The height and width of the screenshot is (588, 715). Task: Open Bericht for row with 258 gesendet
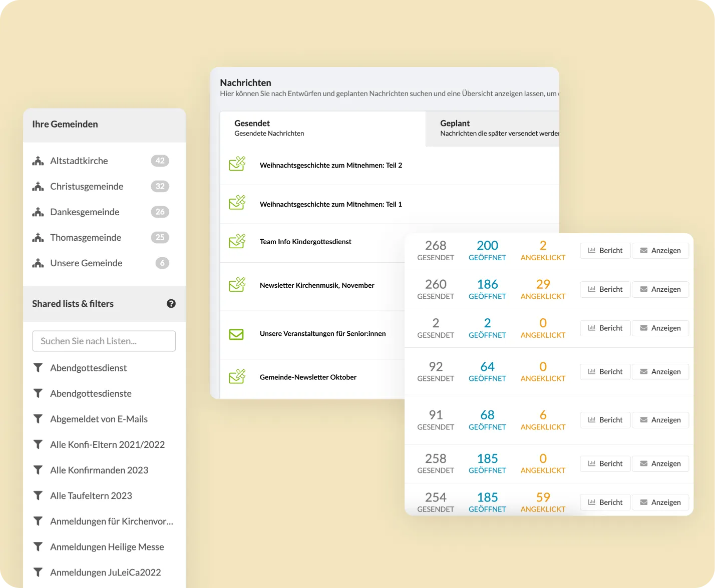coord(605,464)
